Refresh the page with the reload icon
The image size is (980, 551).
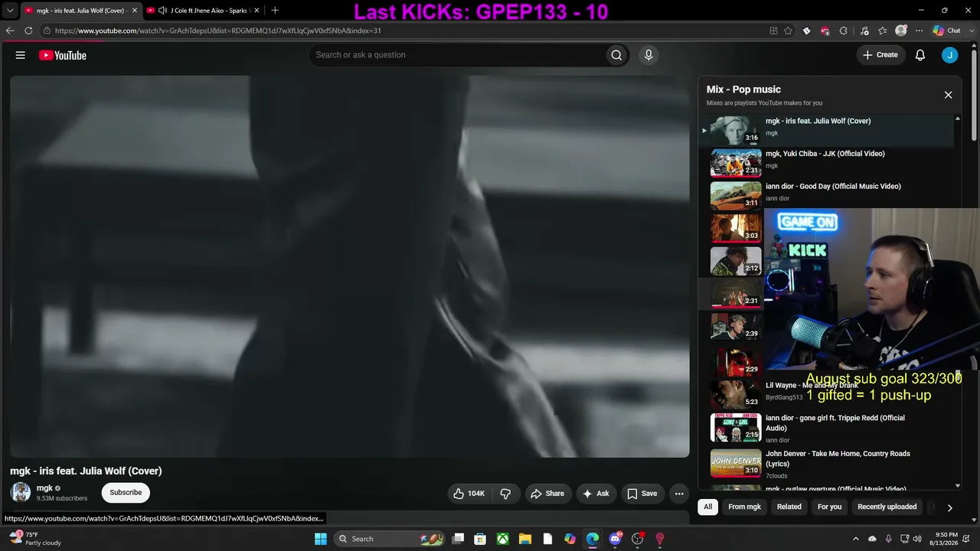pyautogui.click(x=28, y=31)
